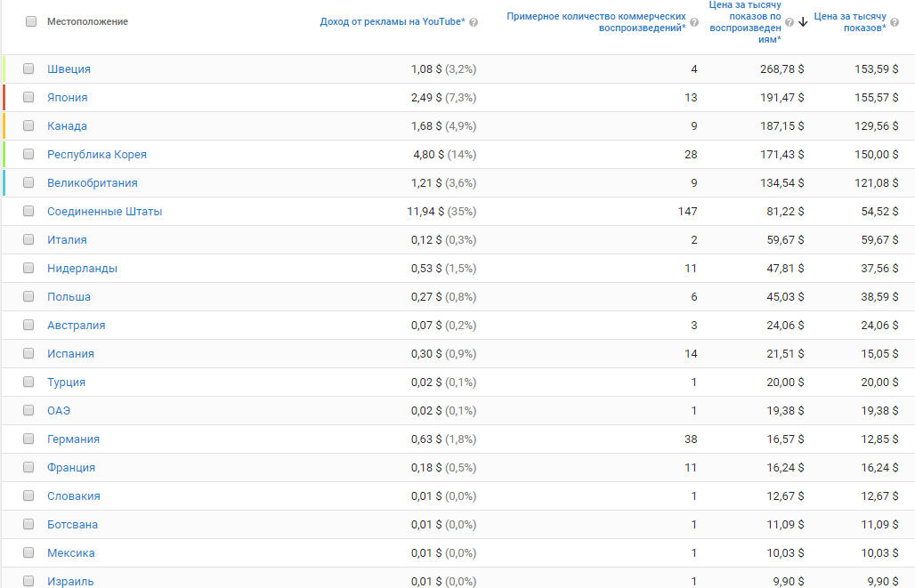915x588 pixels.
Task: Open the Турция location link
Action: click(x=66, y=383)
